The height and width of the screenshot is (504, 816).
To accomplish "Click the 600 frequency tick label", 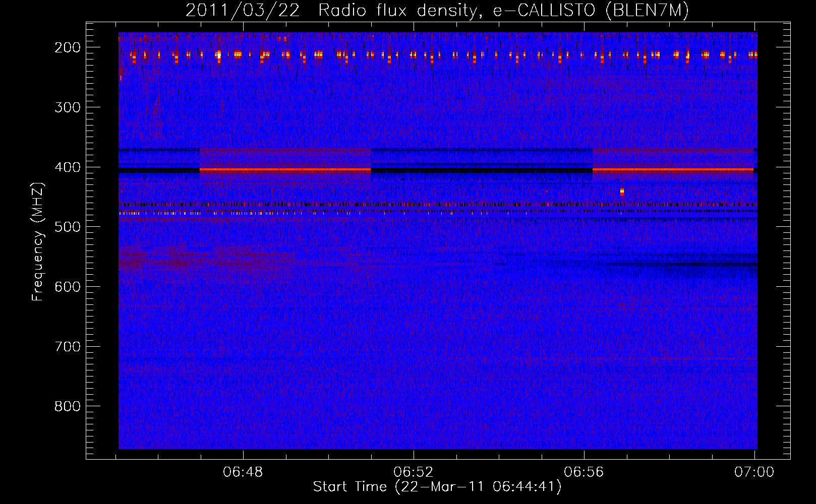I will pos(68,287).
